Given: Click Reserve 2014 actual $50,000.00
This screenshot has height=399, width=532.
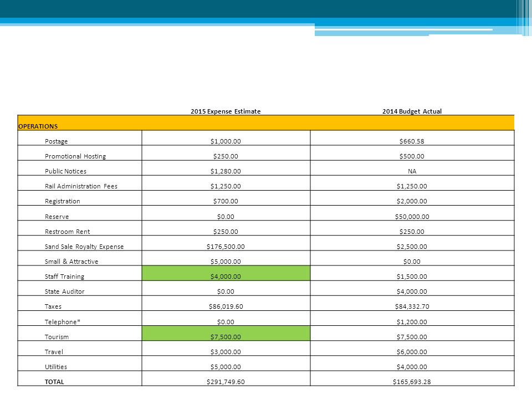Looking at the screenshot, I should pyautogui.click(x=412, y=217).
